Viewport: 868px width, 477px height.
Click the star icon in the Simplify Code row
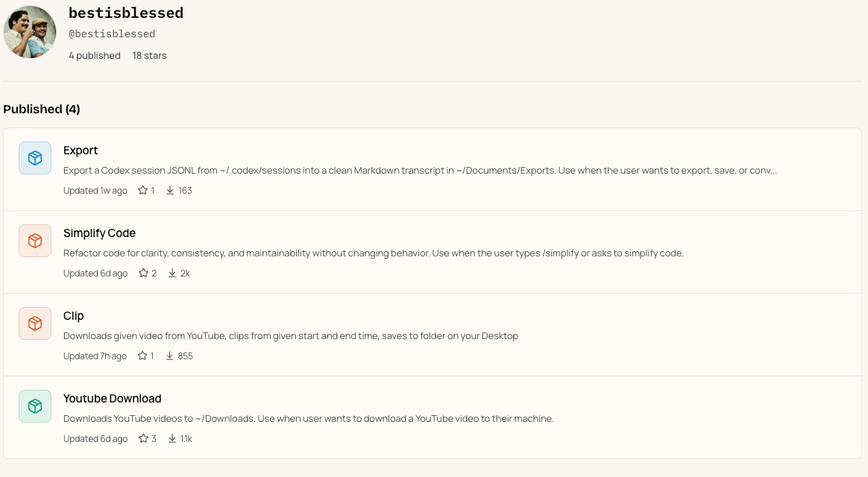(143, 273)
